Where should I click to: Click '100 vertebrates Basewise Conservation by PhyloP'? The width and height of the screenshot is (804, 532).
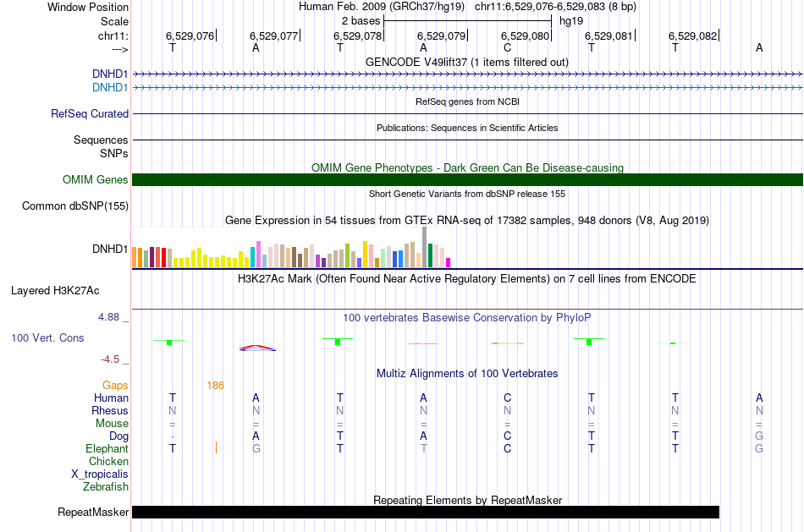467,318
